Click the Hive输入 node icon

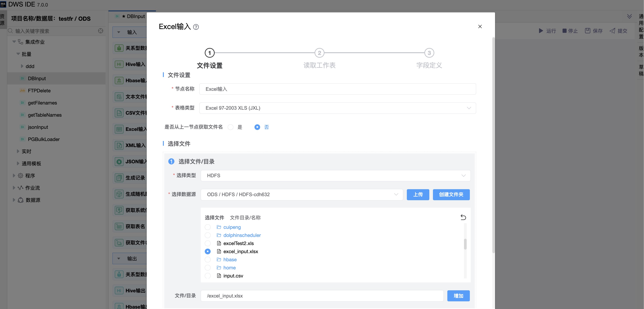119,64
